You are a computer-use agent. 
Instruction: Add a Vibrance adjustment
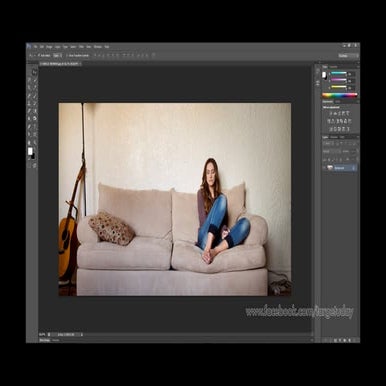pyautogui.click(x=347, y=113)
